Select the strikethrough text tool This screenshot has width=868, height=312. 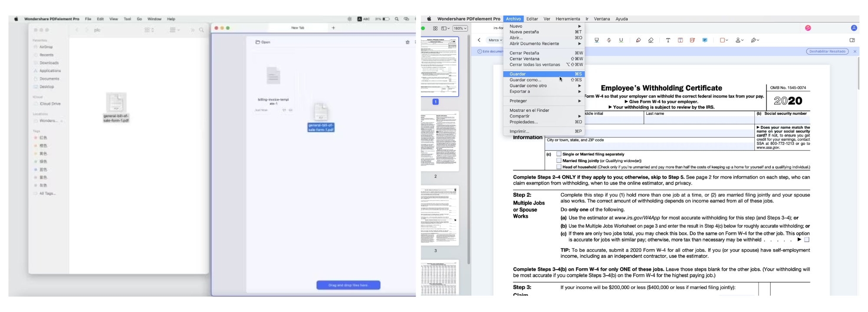click(609, 40)
